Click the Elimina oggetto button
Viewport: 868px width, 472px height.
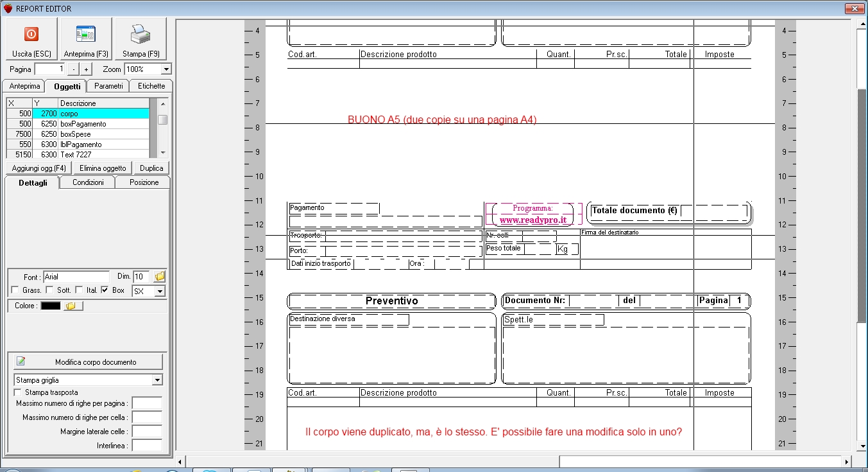pyautogui.click(x=103, y=168)
